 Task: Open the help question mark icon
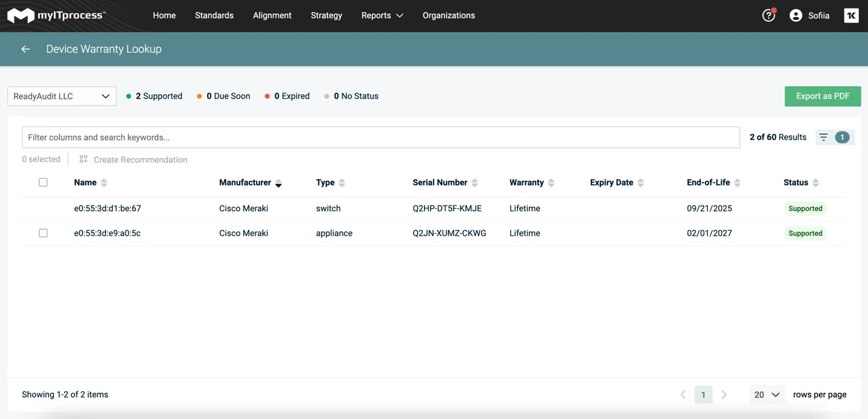click(769, 16)
